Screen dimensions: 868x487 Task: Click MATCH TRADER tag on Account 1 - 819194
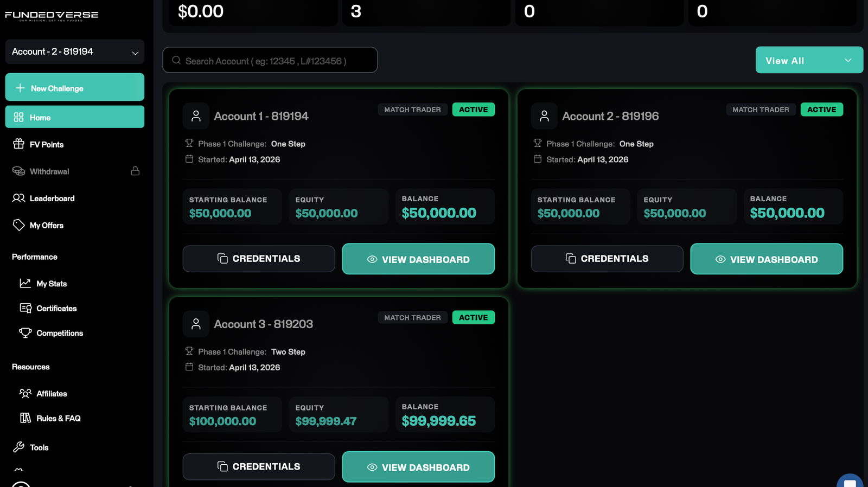pyautogui.click(x=413, y=110)
